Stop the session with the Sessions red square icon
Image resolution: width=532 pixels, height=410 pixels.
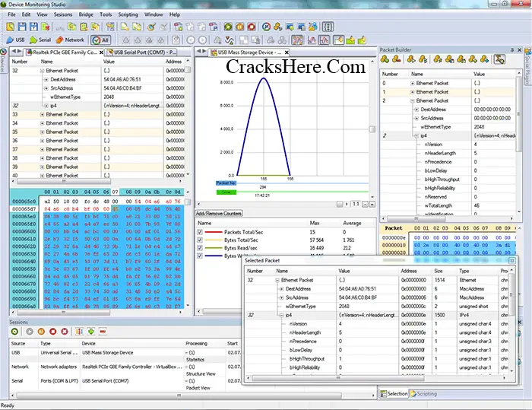[x=53, y=332]
